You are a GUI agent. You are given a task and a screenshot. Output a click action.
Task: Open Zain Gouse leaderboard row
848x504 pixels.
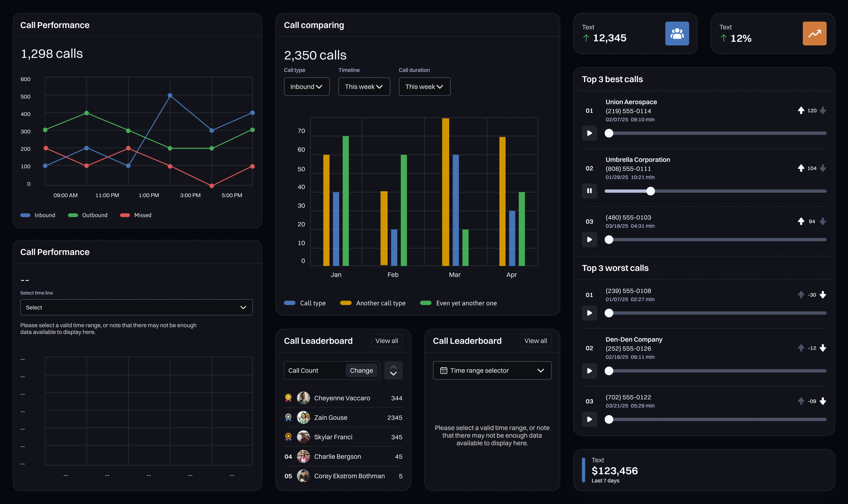[x=343, y=417]
